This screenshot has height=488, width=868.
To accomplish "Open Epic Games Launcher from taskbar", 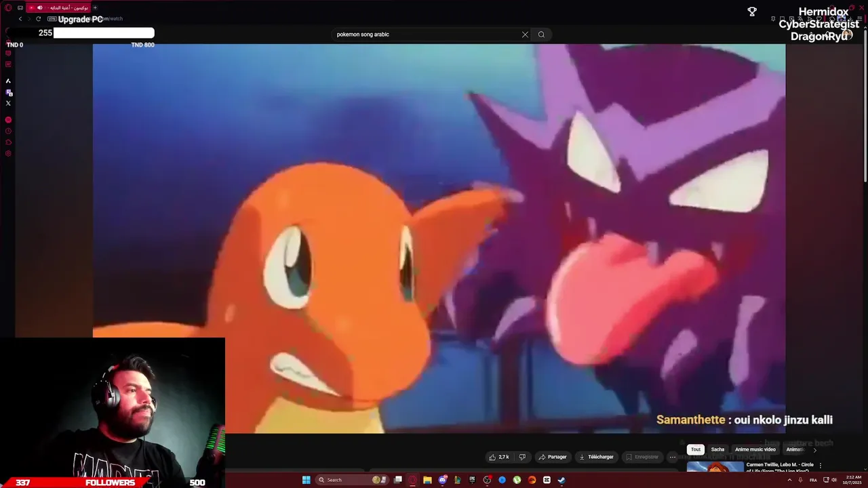I will pyautogui.click(x=473, y=480).
